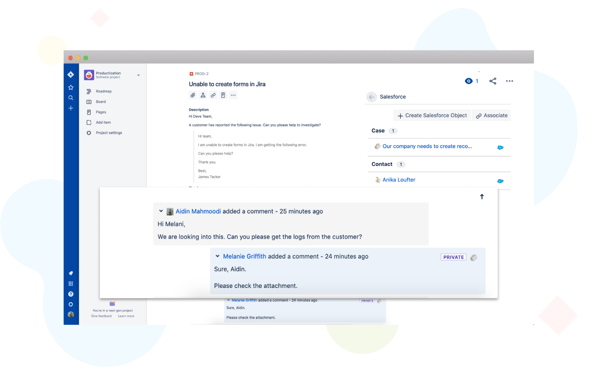Click the create plus icon in sidebar
Image resolution: width=600 pixels, height=375 pixels.
click(71, 108)
